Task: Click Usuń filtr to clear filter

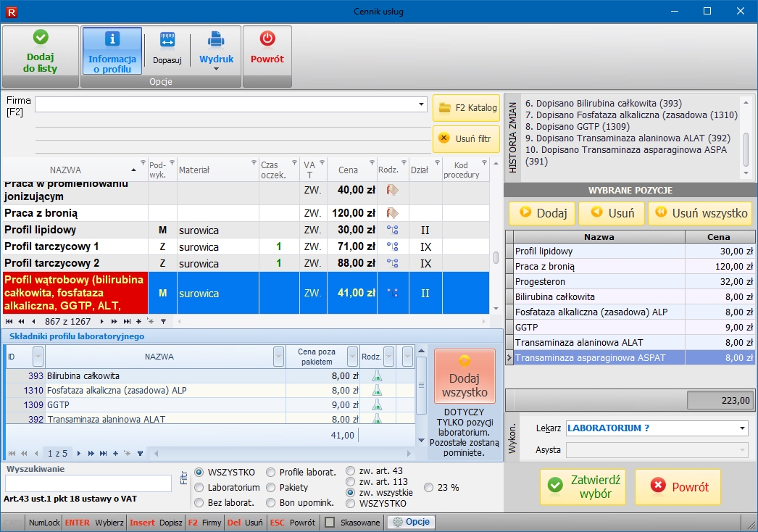Action: (x=467, y=138)
